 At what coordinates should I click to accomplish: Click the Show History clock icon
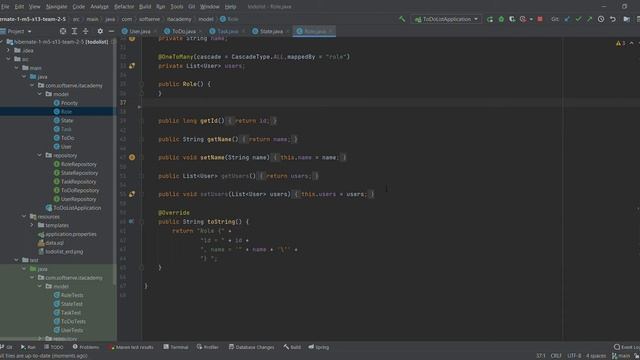coord(601,19)
